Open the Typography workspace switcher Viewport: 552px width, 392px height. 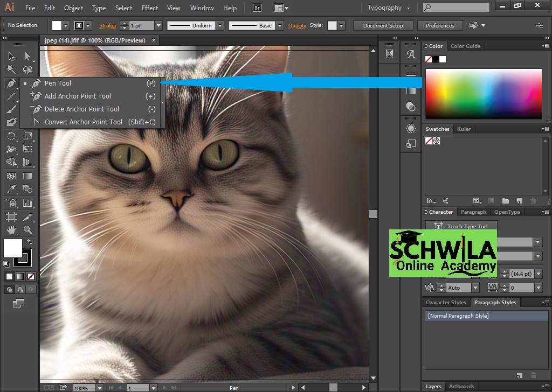(389, 8)
